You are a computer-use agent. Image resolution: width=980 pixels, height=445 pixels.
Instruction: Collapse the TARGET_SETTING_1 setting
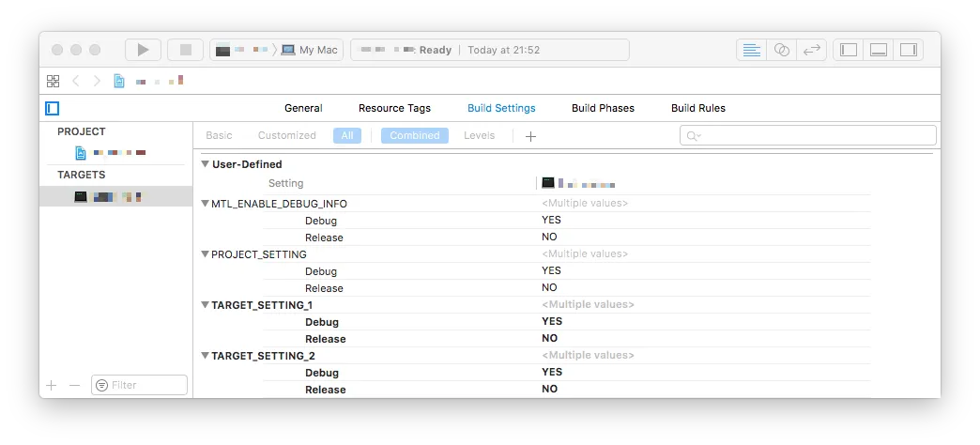[205, 305]
